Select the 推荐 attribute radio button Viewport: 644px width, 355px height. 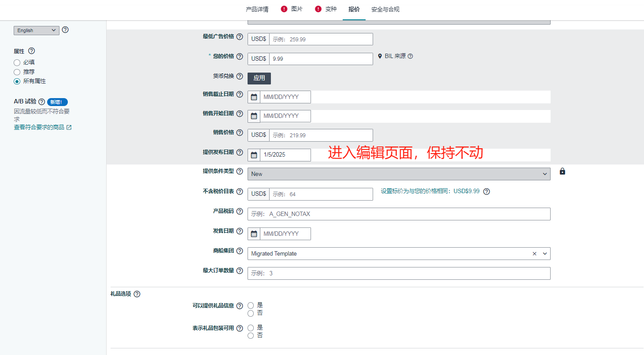point(17,72)
